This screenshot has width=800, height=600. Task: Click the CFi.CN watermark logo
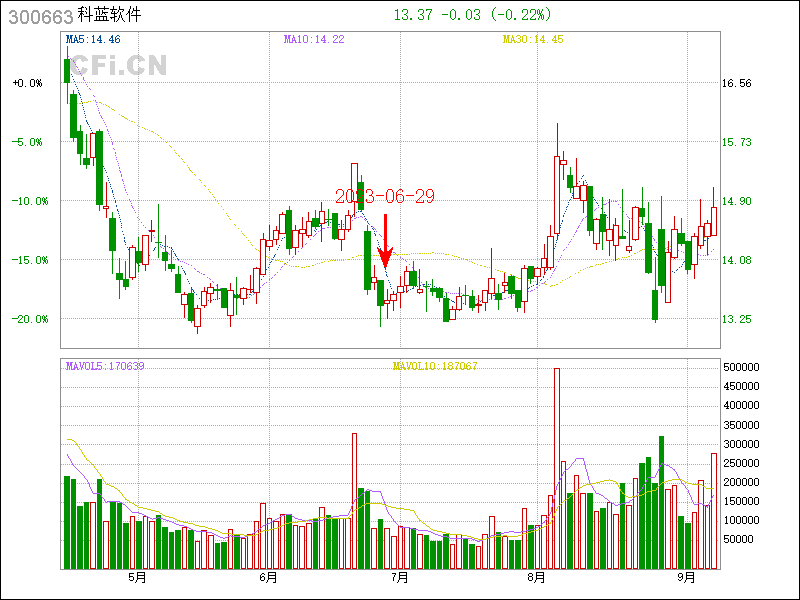(117, 65)
